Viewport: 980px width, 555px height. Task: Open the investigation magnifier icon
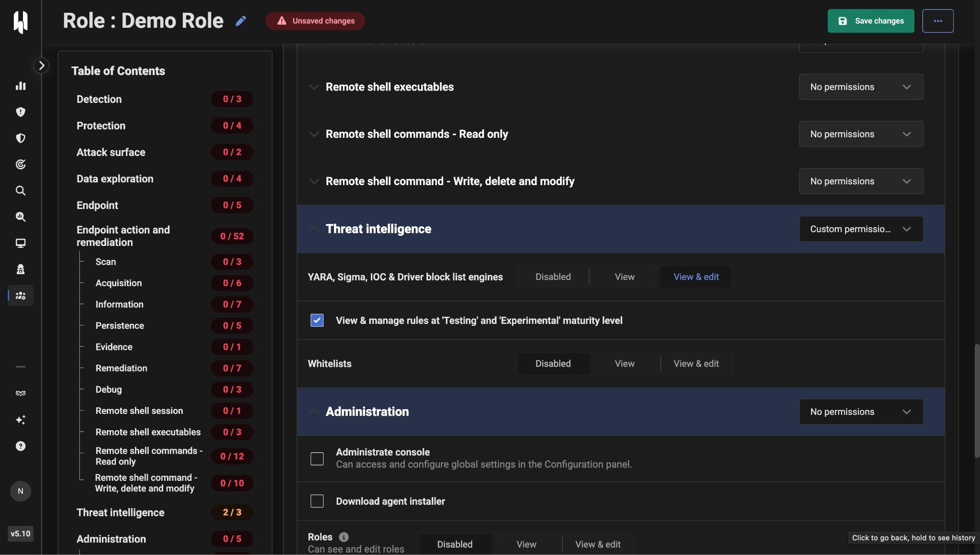click(x=21, y=217)
